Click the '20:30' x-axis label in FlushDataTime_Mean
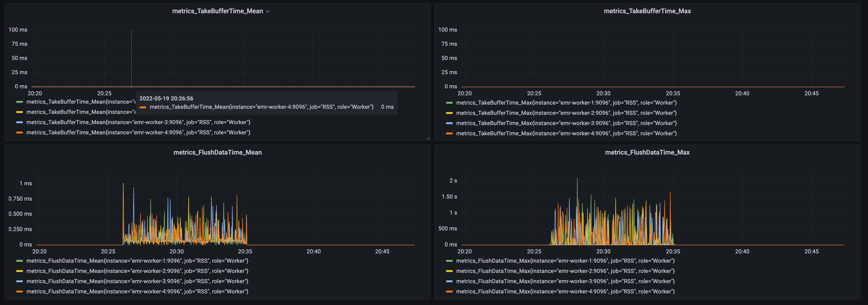This screenshot has height=305, width=868. point(177,252)
